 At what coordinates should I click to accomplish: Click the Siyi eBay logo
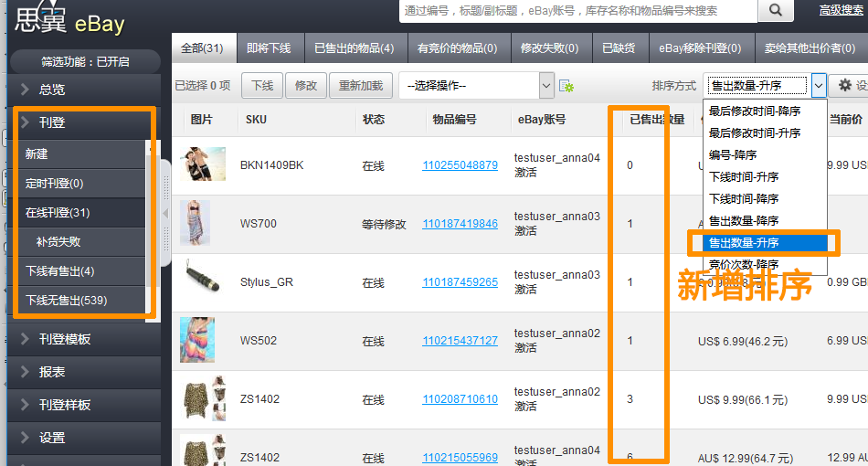[x=69, y=19]
